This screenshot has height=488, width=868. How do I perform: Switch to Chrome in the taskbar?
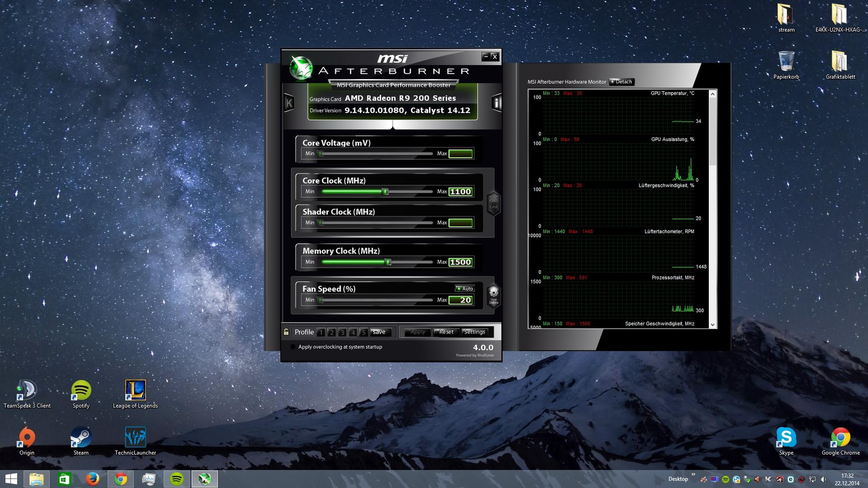pyautogui.click(x=121, y=479)
